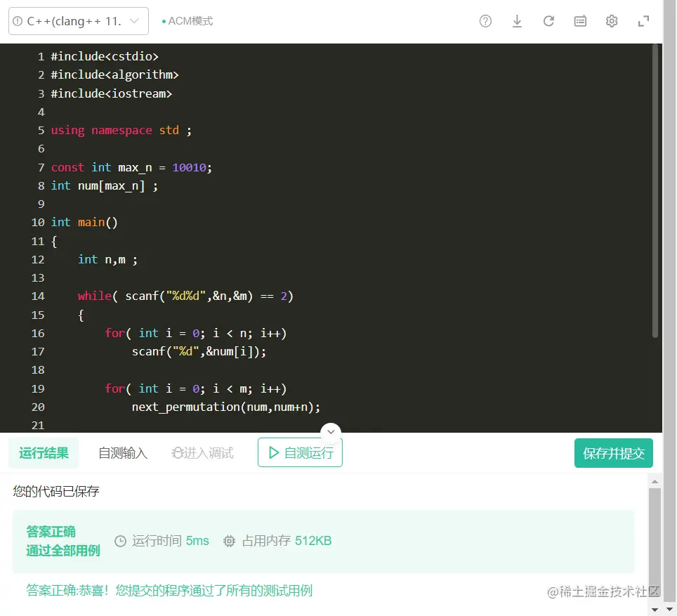
Task: Click the memory chip icon beside 占用内存
Action: click(229, 541)
